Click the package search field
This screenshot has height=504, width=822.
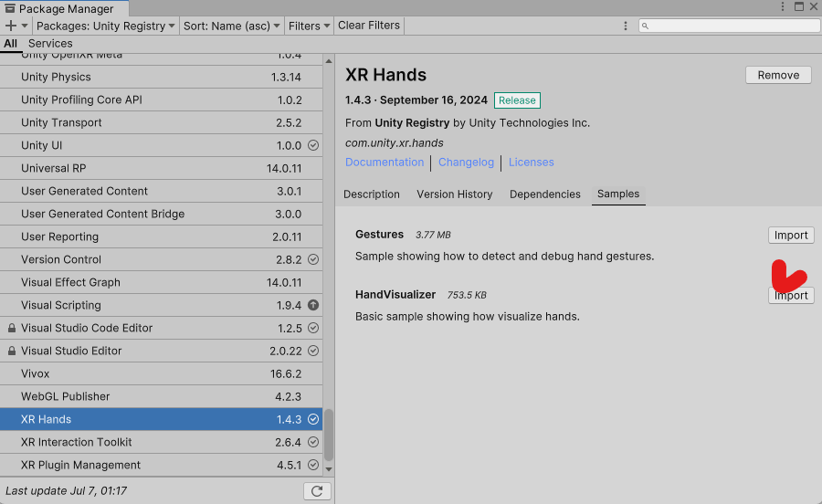[729, 26]
